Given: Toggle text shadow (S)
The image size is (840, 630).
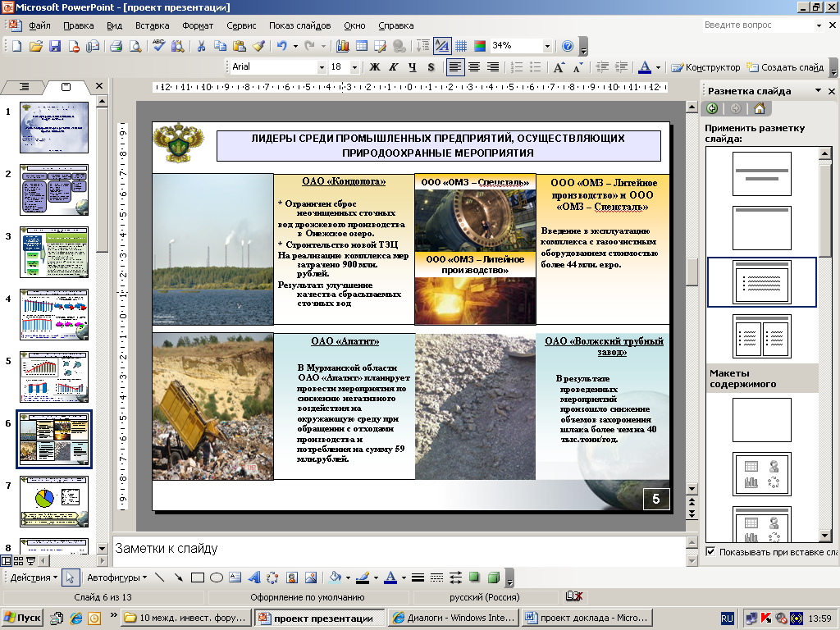Looking at the screenshot, I should (x=431, y=67).
